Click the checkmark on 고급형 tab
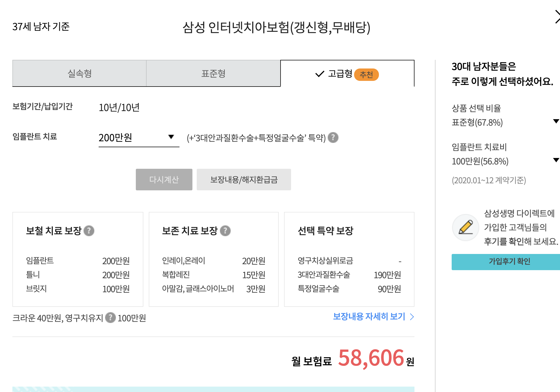This screenshot has width=560, height=392. [x=320, y=74]
